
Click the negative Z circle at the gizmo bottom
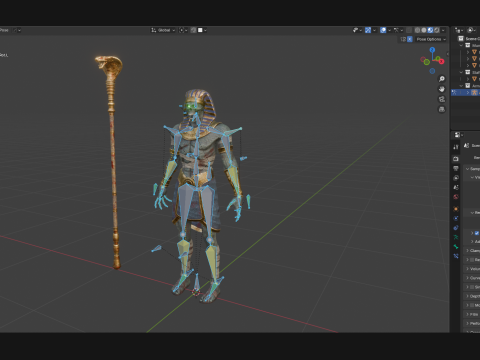[x=432, y=71]
